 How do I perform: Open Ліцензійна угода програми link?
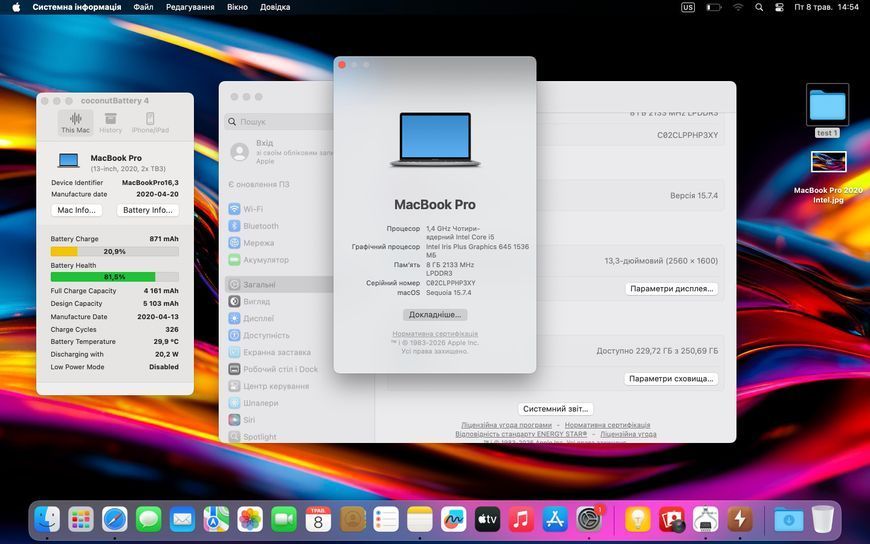point(506,425)
